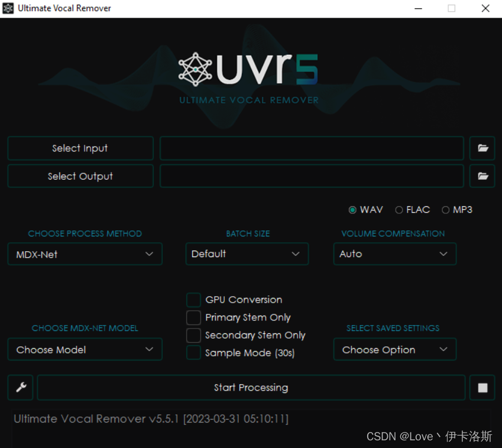
Task: Select MP3 output format
Action: [x=457, y=210]
